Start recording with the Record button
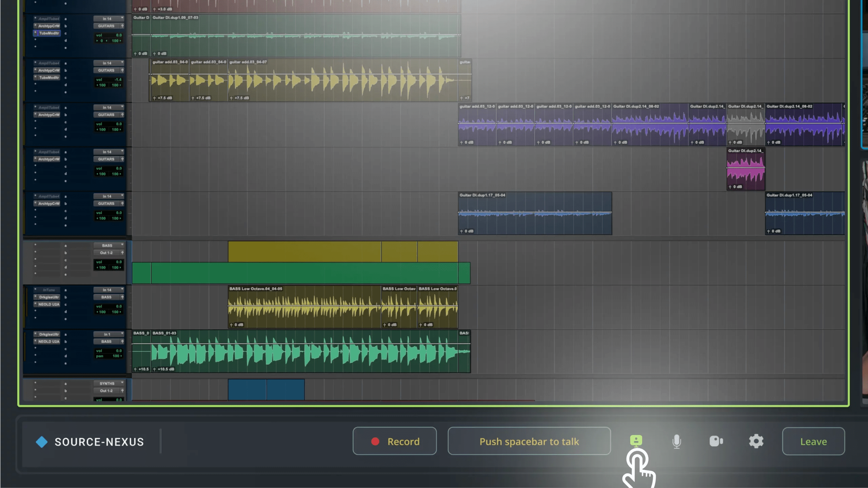 395,441
